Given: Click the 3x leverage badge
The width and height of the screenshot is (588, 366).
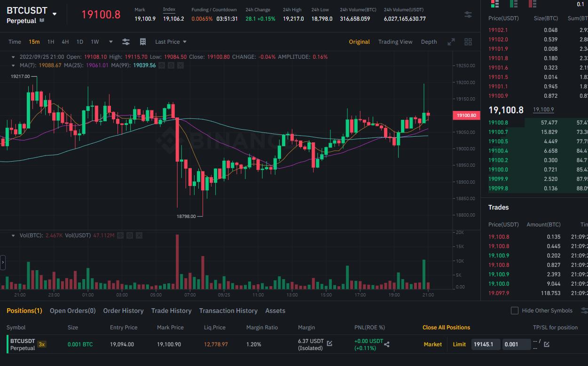Looking at the screenshot, I should click(42, 344).
